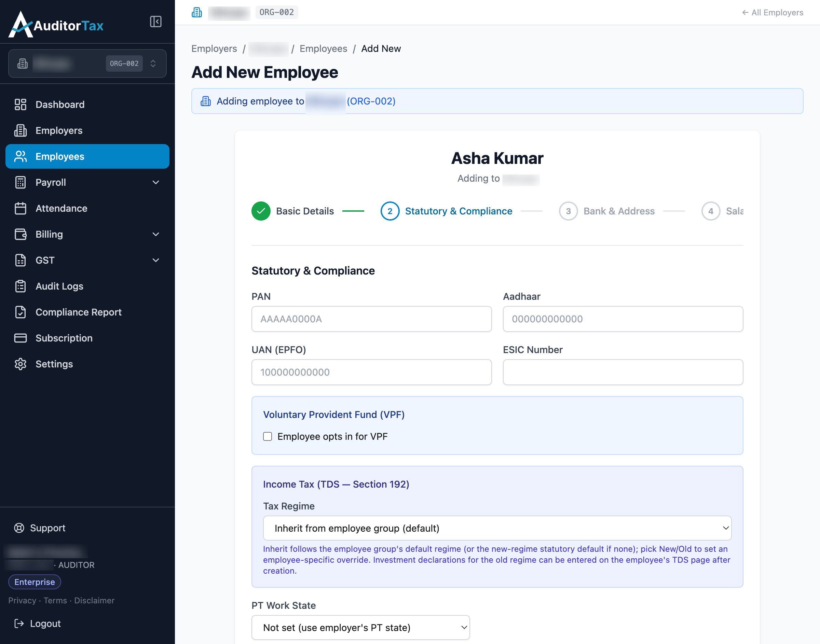Click Employees breadcrumb link
This screenshot has height=644, width=820.
pyautogui.click(x=323, y=48)
